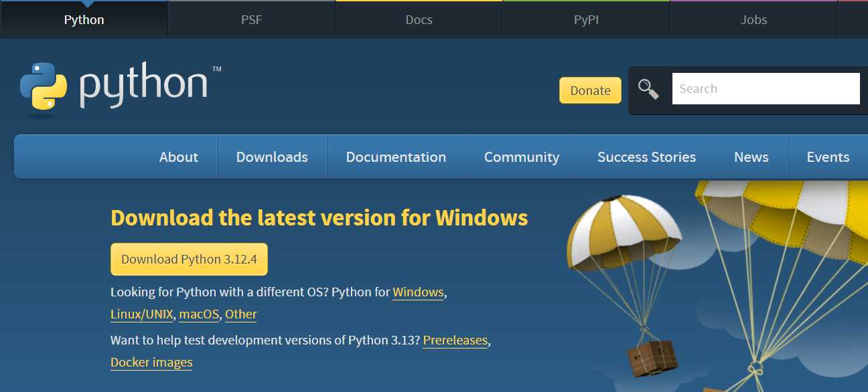
Task: Click the Download Python 3.12.4 button
Action: pos(189,260)
